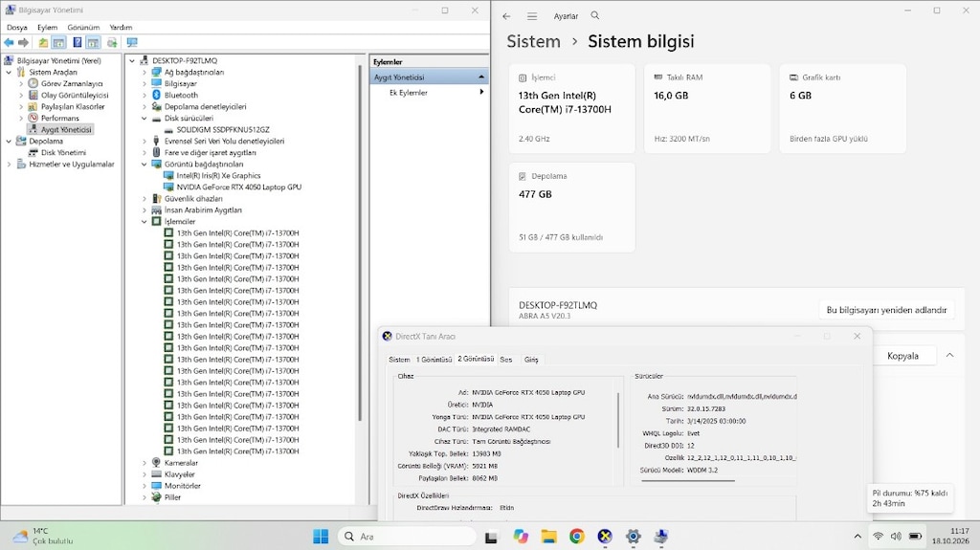
Task: Click the taskbar Ara search box
Action: coord(408,537)
